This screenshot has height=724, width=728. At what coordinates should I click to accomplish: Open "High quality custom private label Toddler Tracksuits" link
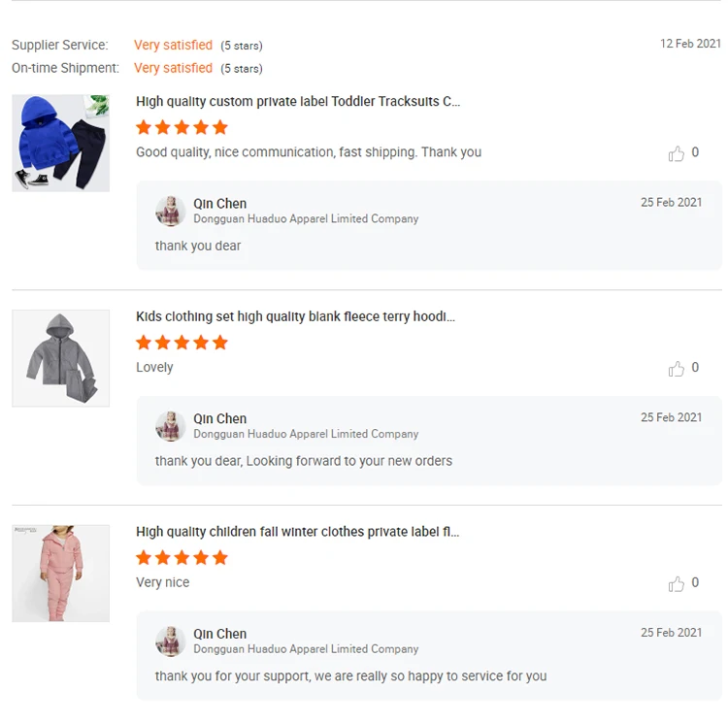tap(298, 102)
